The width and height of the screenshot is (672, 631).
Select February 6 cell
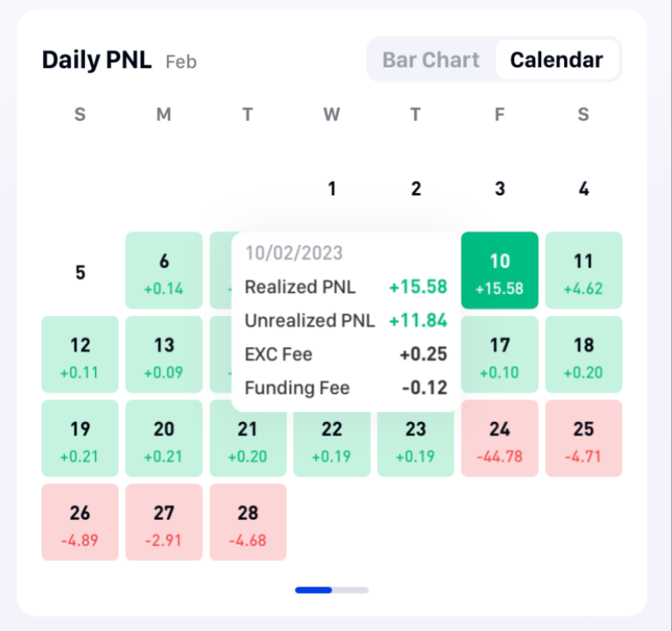[x=164, y=270]
